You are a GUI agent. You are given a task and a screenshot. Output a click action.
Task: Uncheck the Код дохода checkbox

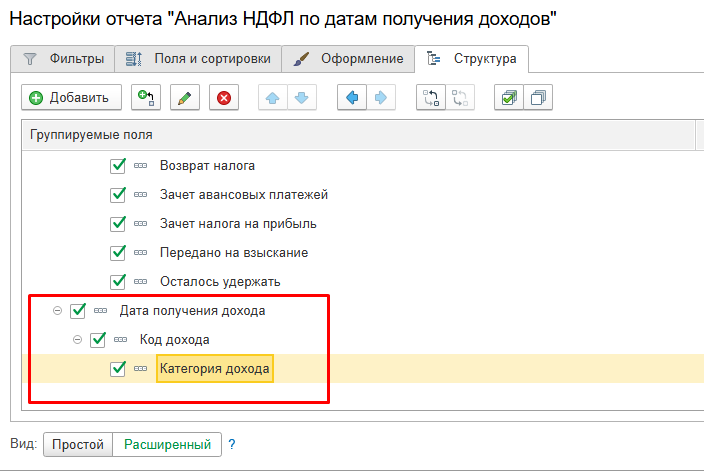click(98, 340)
